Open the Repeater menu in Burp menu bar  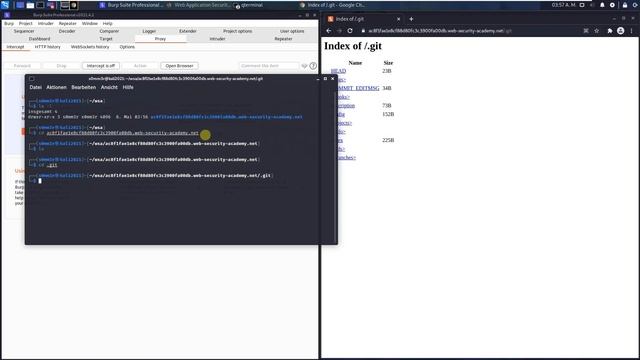tap(68, 23)
